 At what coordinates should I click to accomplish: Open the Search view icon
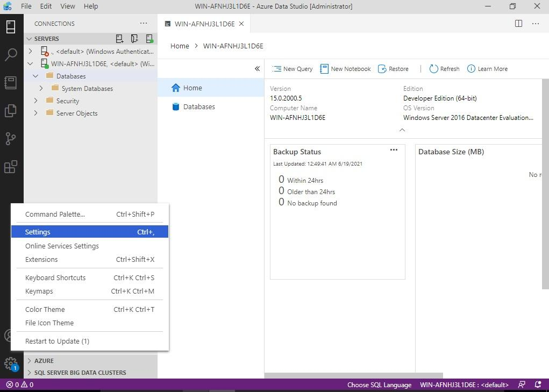pyautogui.click(x=11, y=55)
